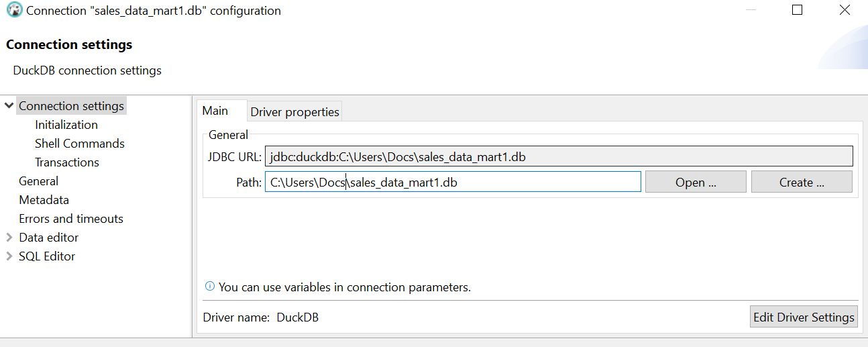Open Edit Driver Settings
The image size is (868, 347).
[x=804, y=317]
